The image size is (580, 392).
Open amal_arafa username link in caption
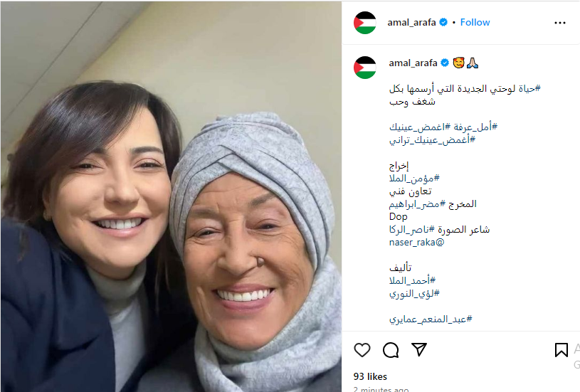coord(413,63)
